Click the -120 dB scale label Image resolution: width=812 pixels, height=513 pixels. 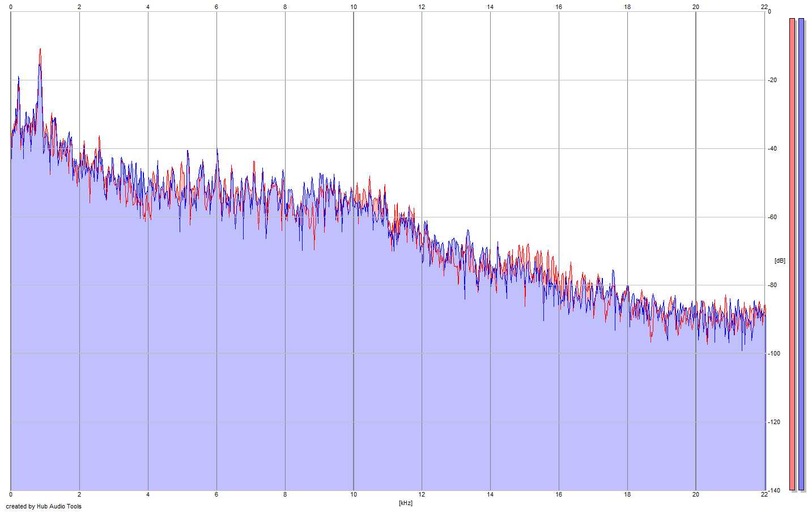click(x=774, y=422)
